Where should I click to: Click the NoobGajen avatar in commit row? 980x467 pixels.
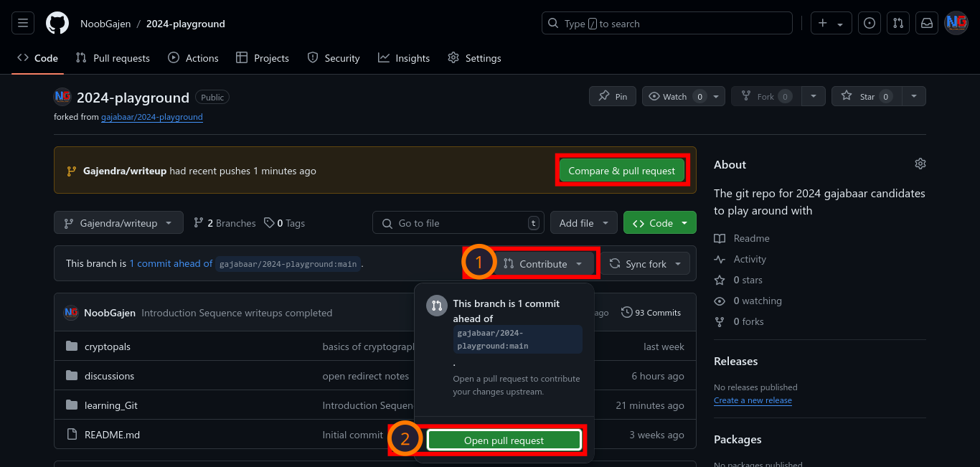click(x=71, y=313)
